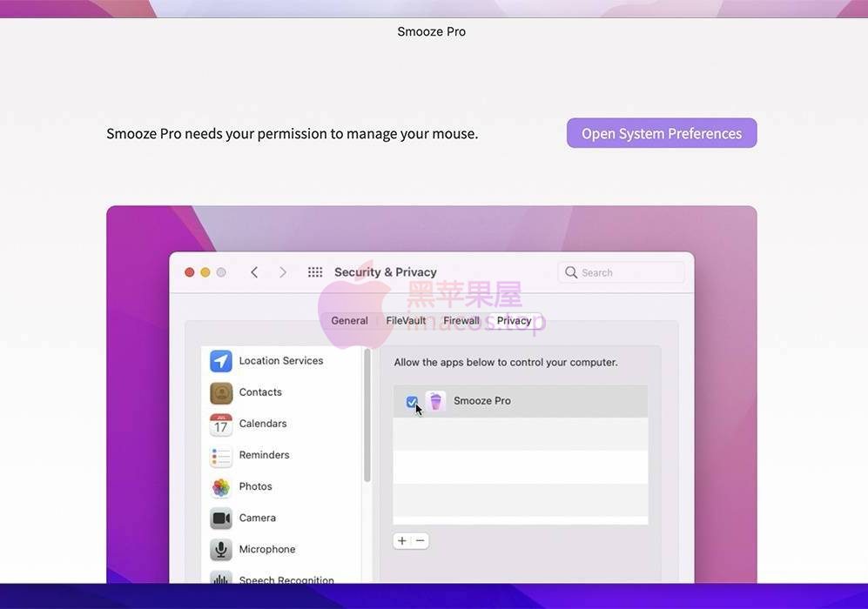The image size is (868, 609).
Task: Click the Smooze Pro name in app list
Action: coord(482,400)
